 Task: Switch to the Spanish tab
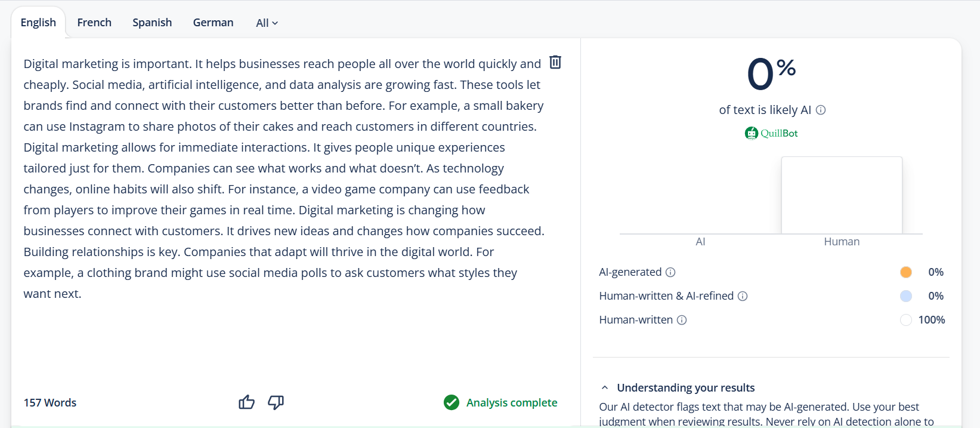click(x=152, y=23)
